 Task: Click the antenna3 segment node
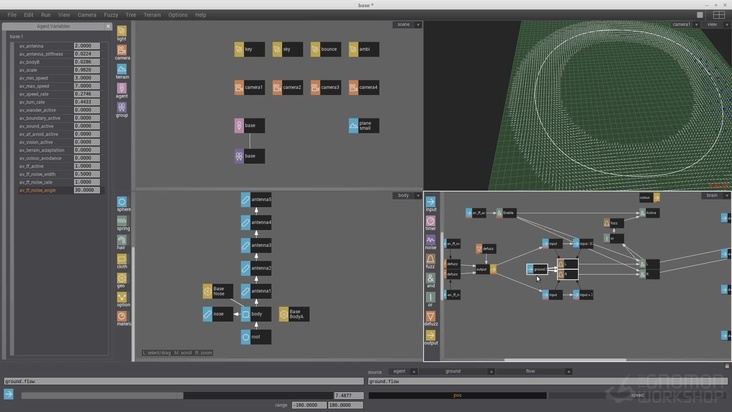[x=255, y=246]
